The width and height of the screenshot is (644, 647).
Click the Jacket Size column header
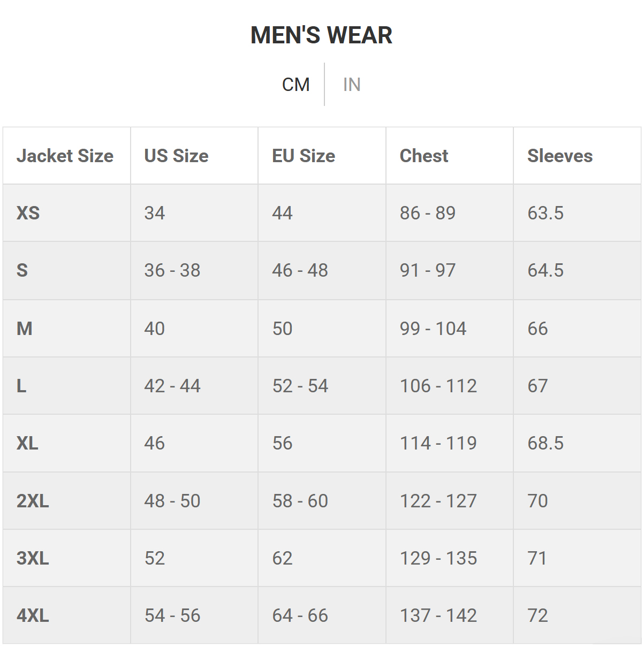click(x=65, y=156)
